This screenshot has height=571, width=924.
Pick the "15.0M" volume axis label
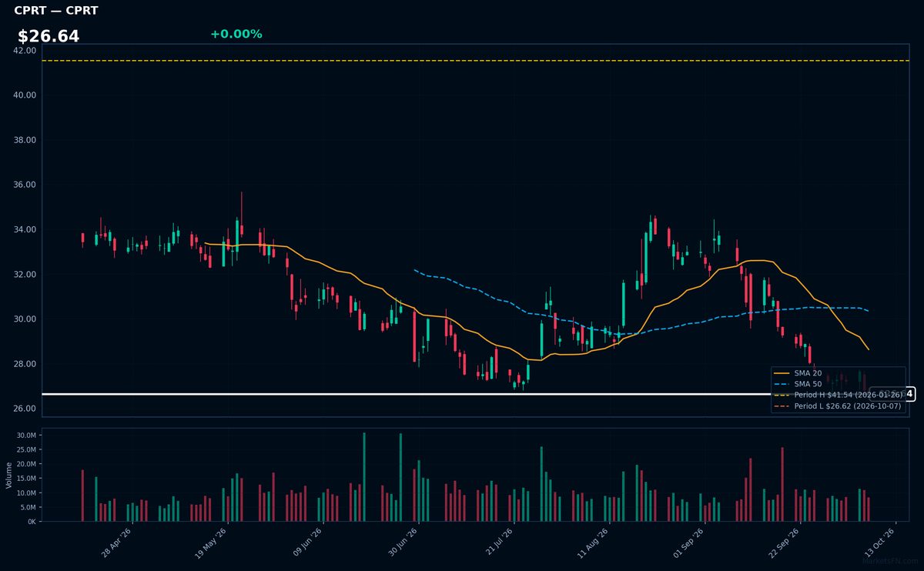(26, 479)
